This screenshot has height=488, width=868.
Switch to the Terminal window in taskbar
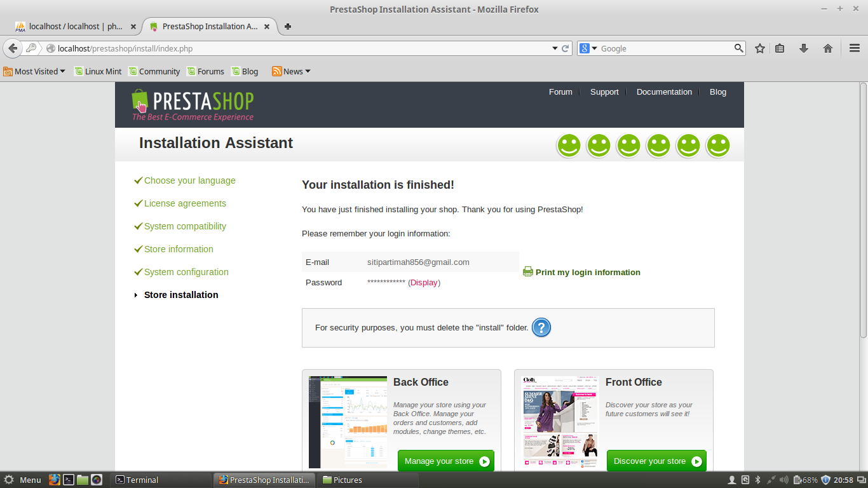pos(161,480)
